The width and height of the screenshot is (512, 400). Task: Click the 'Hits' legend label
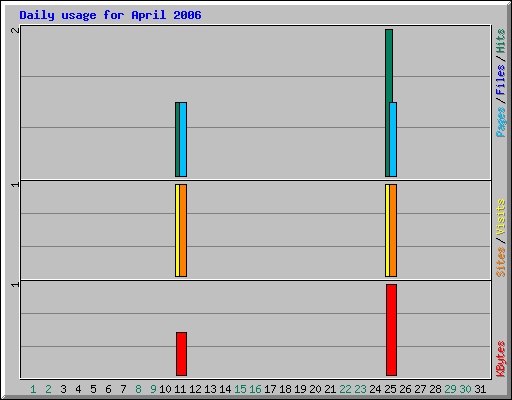click(501, 41)
